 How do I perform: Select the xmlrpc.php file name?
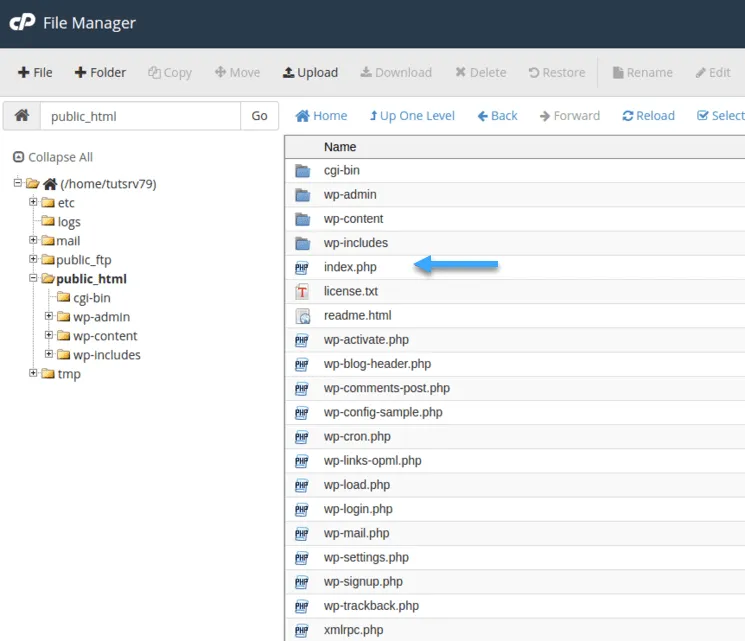click(x=353, y=630)
